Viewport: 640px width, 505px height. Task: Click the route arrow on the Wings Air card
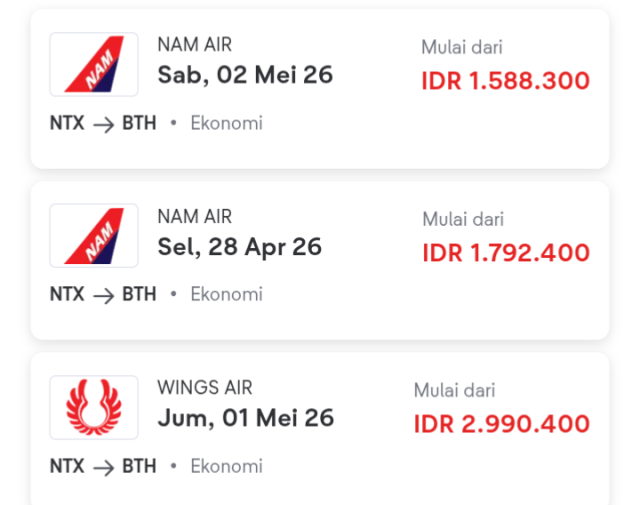pyautogui.click(x=103, y=467)
